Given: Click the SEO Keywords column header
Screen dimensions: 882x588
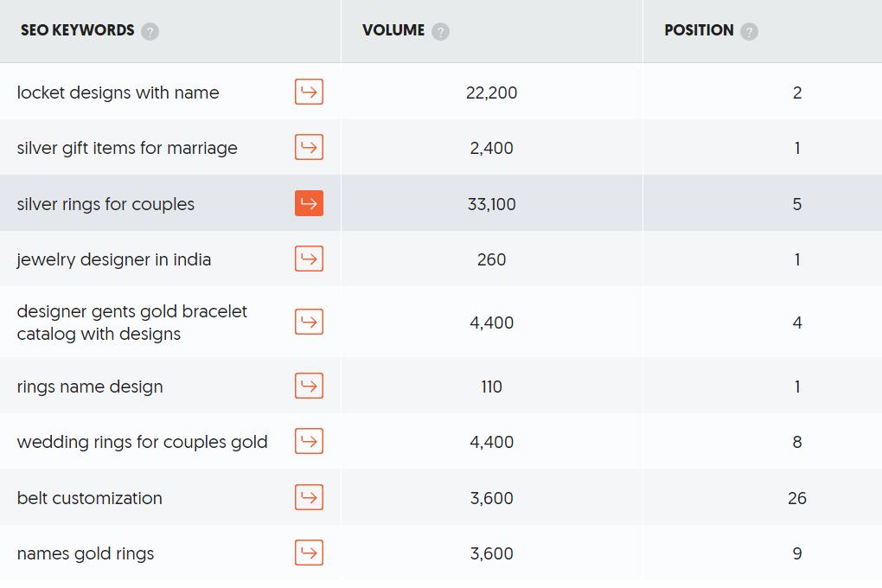Looking at the screenshot, I should pos(78,30).
